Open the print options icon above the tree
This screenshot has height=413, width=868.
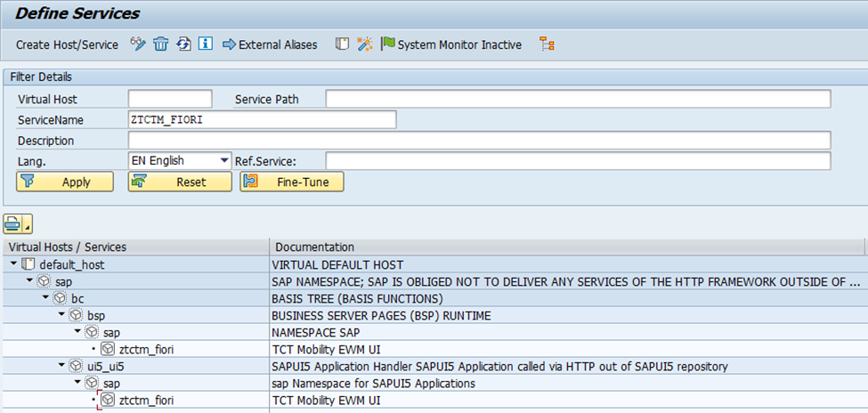(x=17, y=223)
